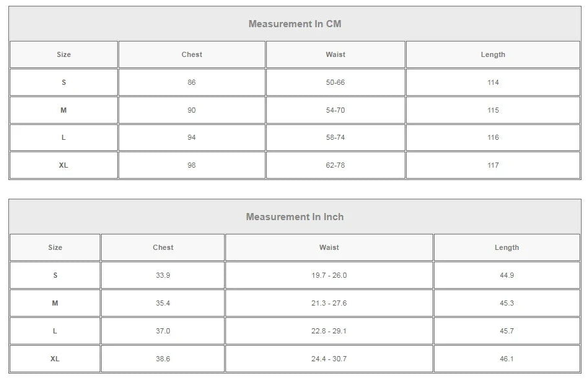The height and width of the screenshot is (382, 588).
Task: Select the Waist column header in CM table
Action: (335, 54)
